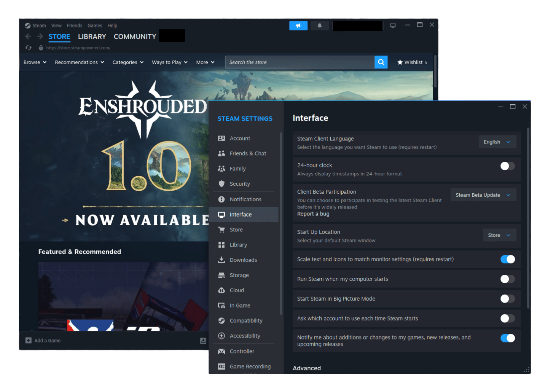Turn off notify about game additions toggle
Image resolution: width=548 pixels, height=392 pixels.
coord(507,338)
